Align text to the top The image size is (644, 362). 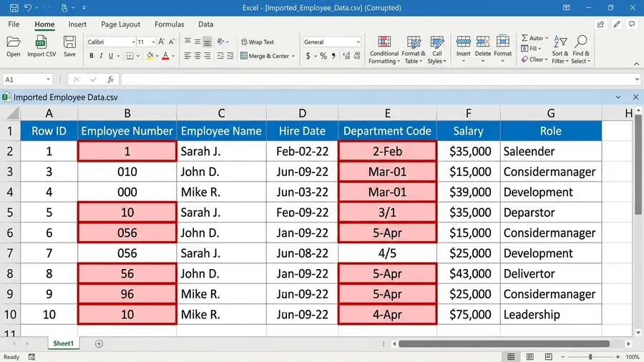coord(187,41)
